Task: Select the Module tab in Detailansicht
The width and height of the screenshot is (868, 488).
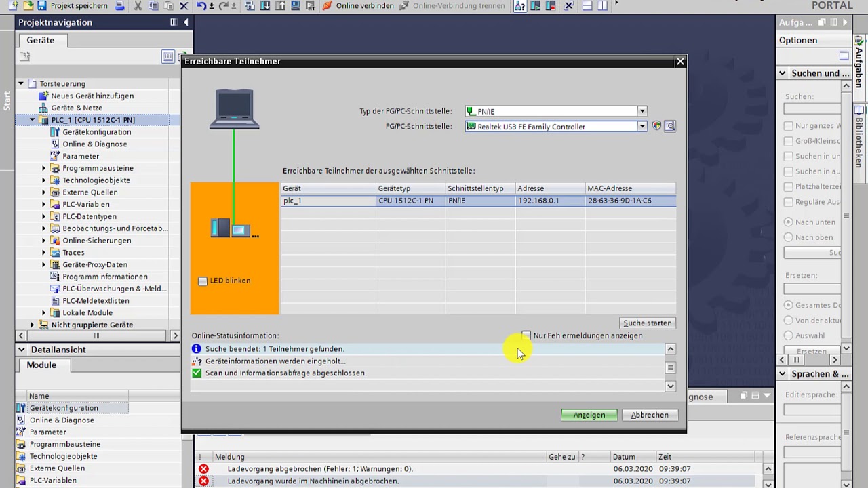Action: coord(41,365)
